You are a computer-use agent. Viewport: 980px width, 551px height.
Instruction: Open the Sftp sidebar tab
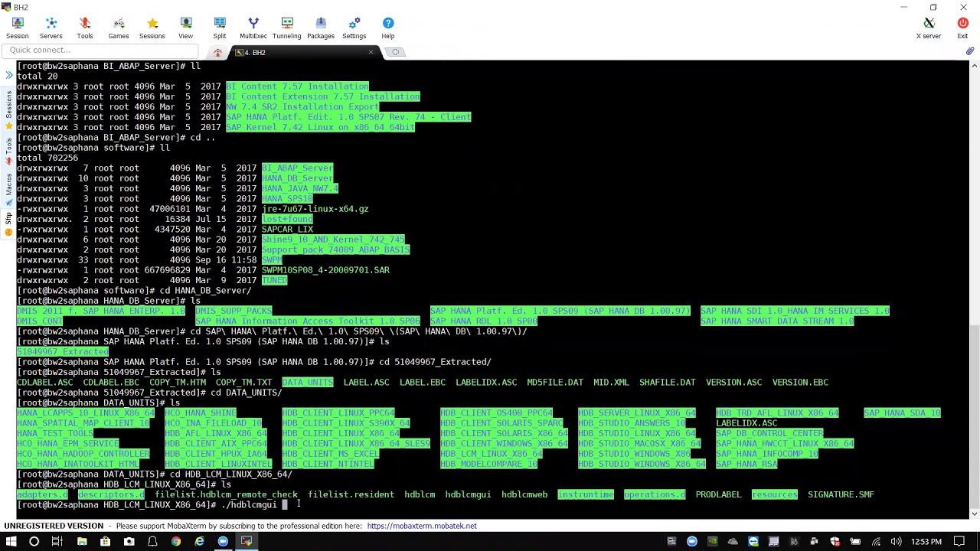click(8, 224)
